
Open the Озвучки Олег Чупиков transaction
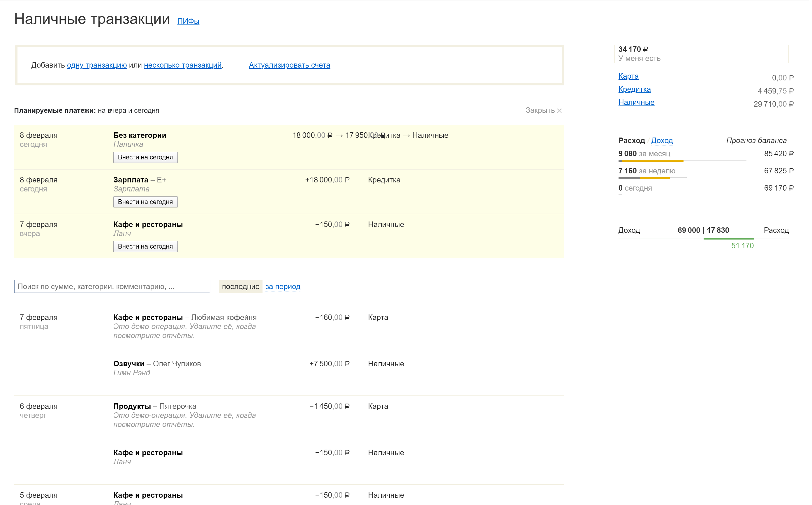157,364
